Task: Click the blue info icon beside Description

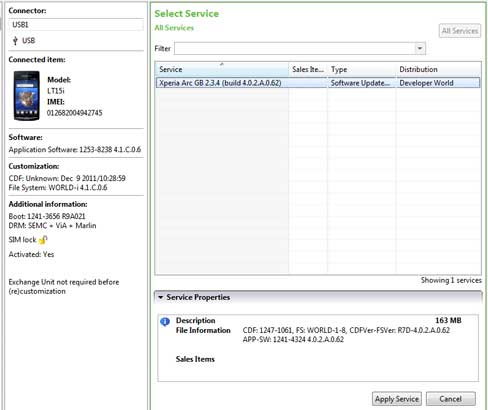Action: (x=165, y=322)
